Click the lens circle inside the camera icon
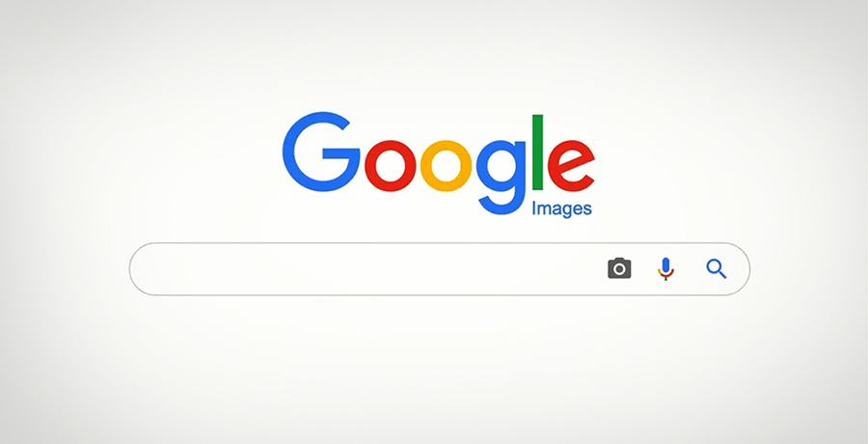 [619, 270]
